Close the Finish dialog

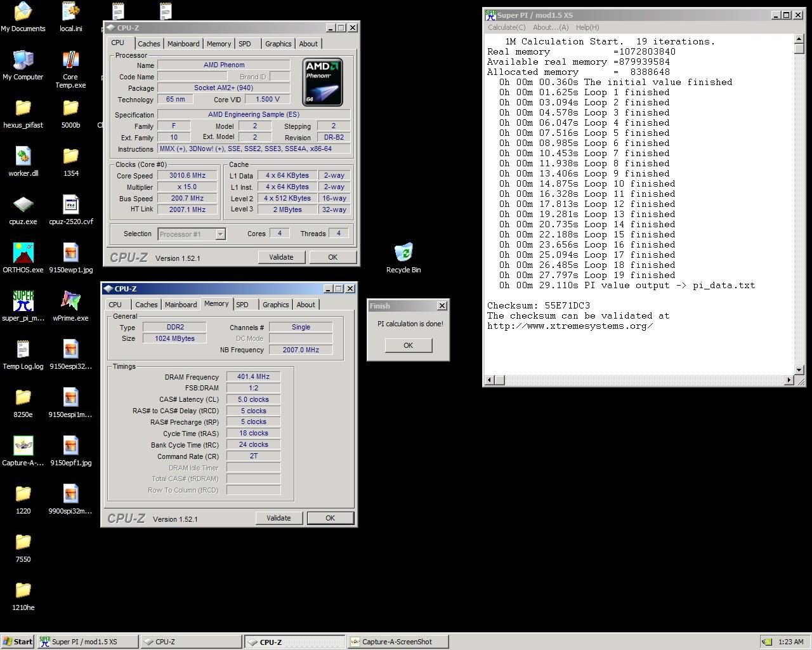tap(442, 306)
